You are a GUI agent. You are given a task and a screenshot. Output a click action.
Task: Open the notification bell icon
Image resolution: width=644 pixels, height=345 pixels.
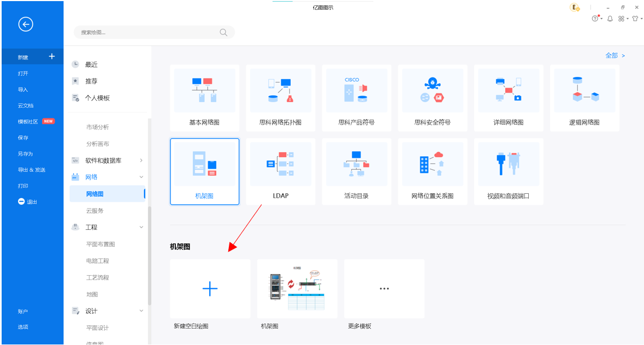tap(610, 19)
